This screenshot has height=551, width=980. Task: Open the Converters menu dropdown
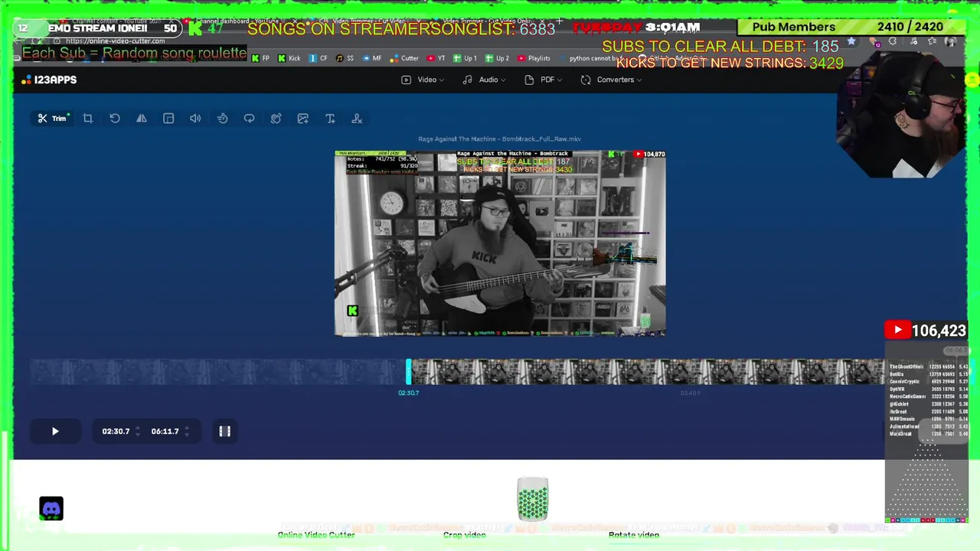tap(611, 80)
